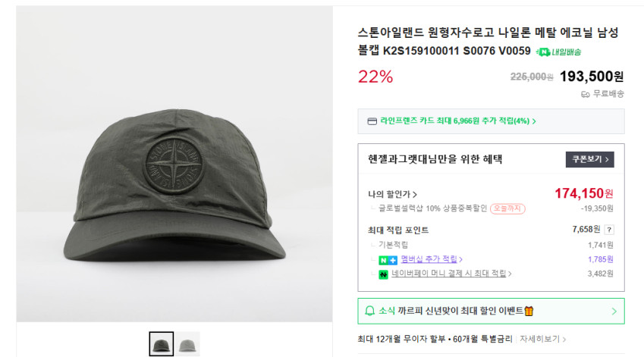The width and height of the screenshot is (644, 357).
Task: Click the card icon in 라인프렌즈 banner
Action: (372, 121)
